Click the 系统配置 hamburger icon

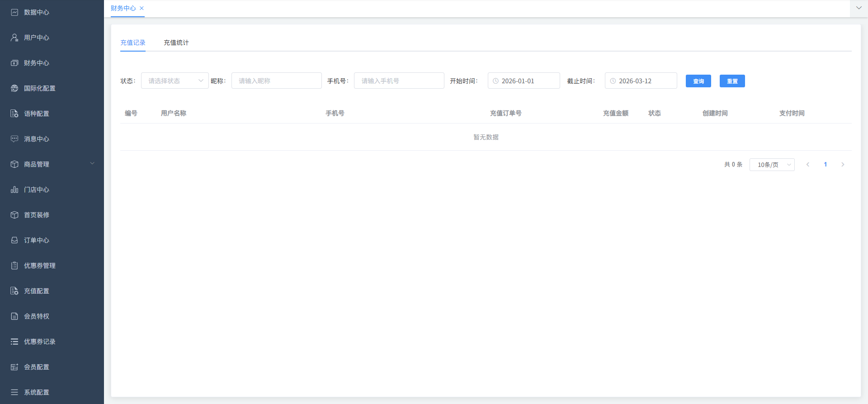pyautogui.click(x=14, y=392)
